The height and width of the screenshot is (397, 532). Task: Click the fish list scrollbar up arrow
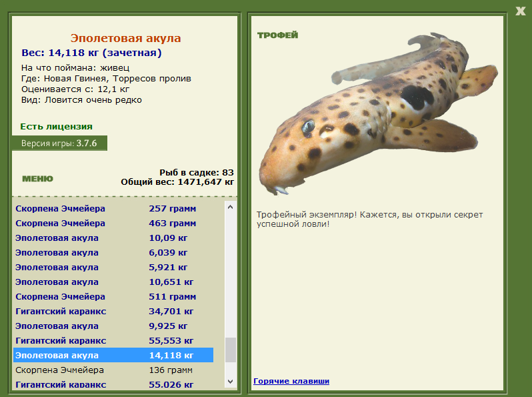point(231,207)
